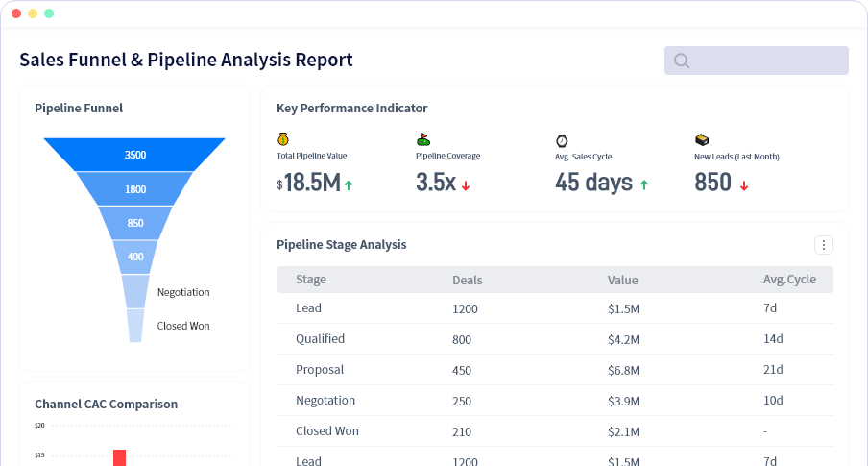Click green up arrow beside 45 days
The image size is (868, 466).
click(x=643, y=184)
